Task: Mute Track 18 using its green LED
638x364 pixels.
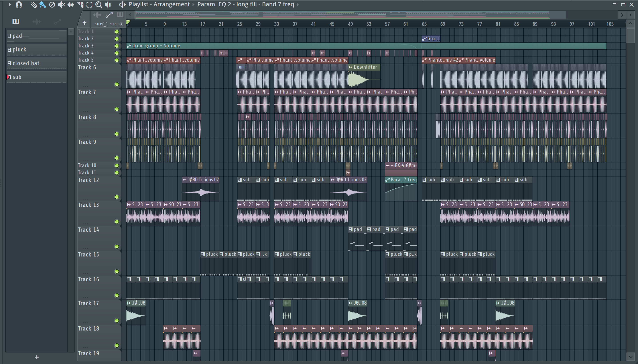Action: tap(116, 346)
